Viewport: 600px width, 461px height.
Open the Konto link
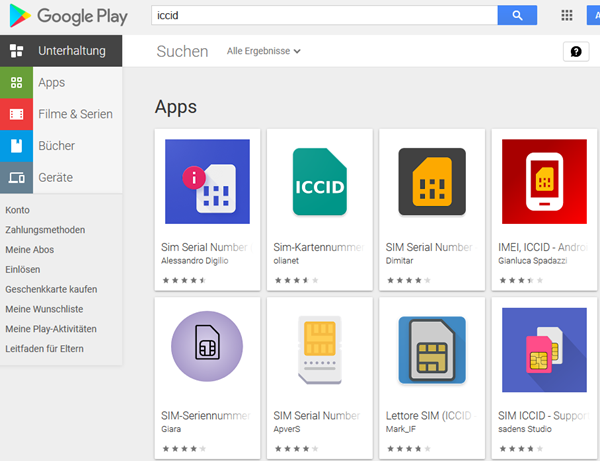click(x=18, y=210)
